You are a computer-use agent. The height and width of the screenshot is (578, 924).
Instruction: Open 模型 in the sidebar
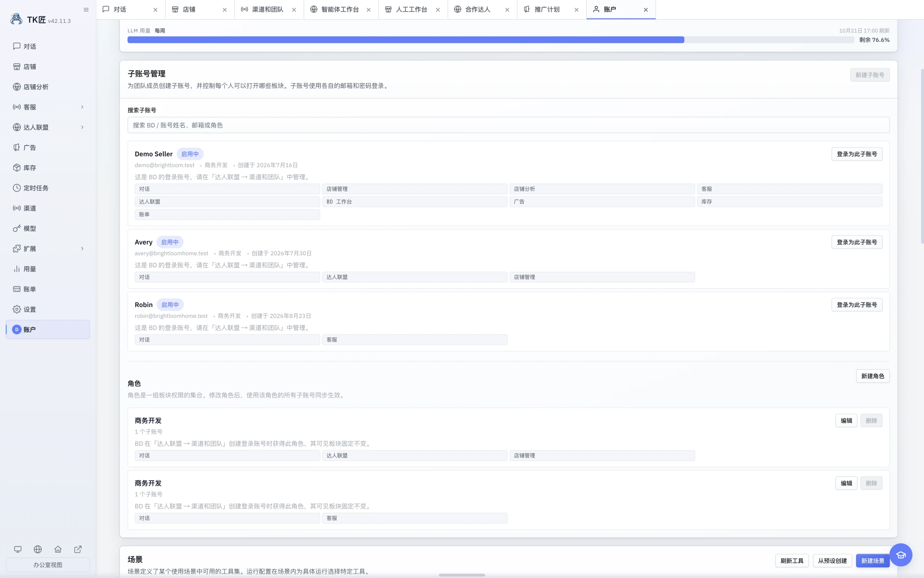(x=48, y=229)
